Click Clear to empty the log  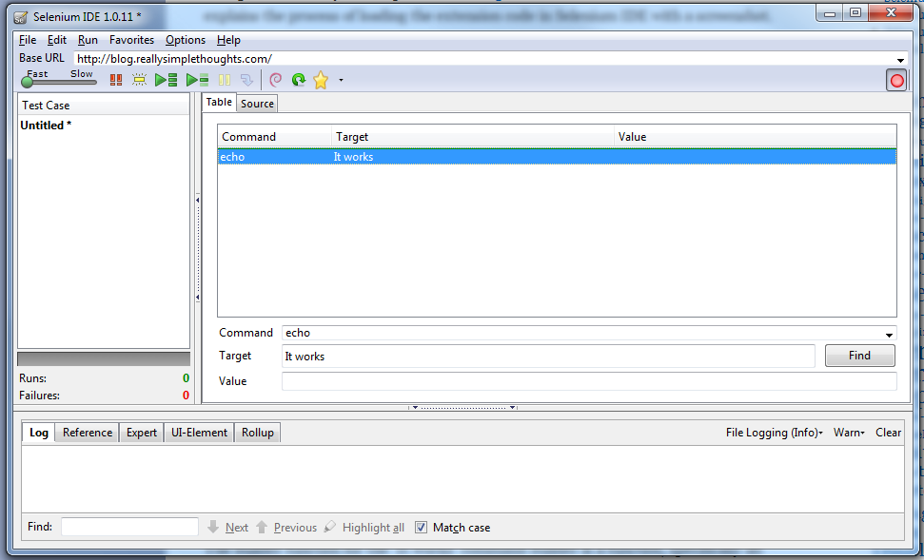coord(888,433)
